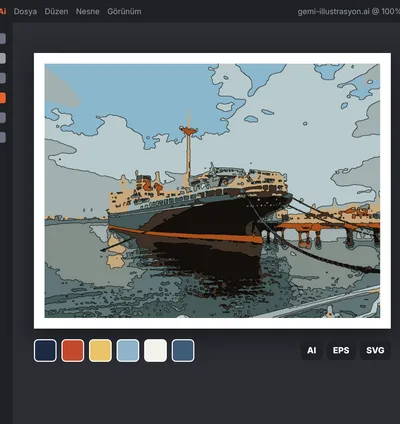Image resolution: width=400 pixels, height=424 pixels.
Task: Select the second light gray sidebar tool
Action: pos(2,58)
